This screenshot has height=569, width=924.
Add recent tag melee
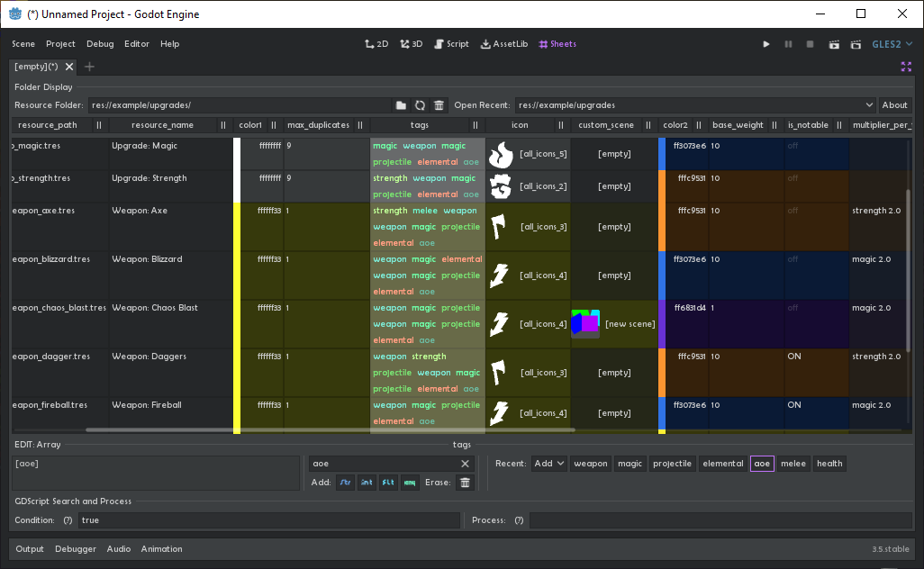pyautogui.click(x=793, y=464)
